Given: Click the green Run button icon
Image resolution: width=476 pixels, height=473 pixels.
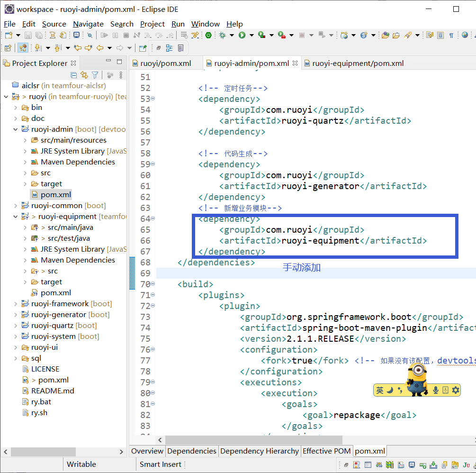Looking at the screenshot, I should tap(242, 35).
